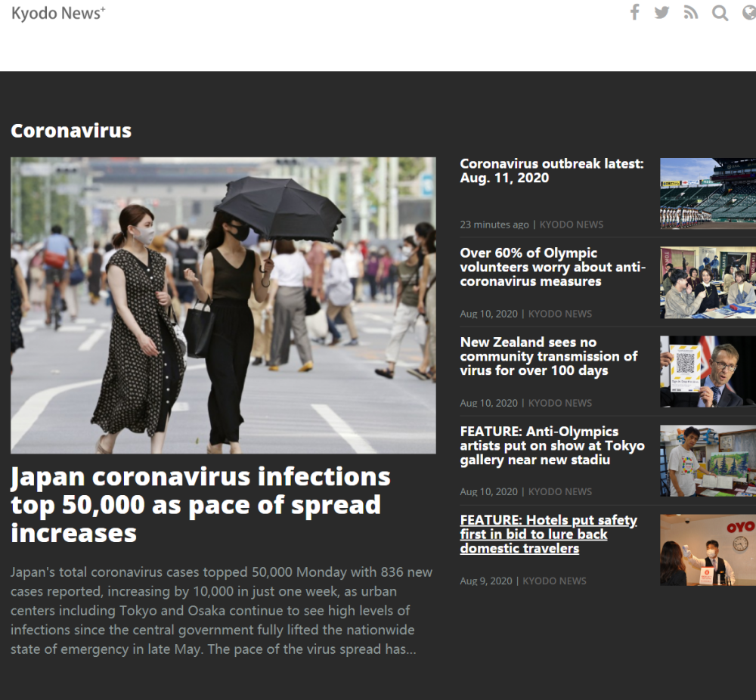Screen dimensions: 756x700
Task: Click Aug 10 date under Anti-Olympics article
Action: pos(489,491)
